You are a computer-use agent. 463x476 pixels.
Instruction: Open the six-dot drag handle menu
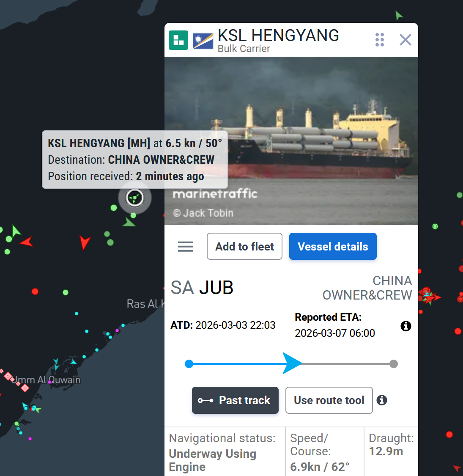[380, 40]
